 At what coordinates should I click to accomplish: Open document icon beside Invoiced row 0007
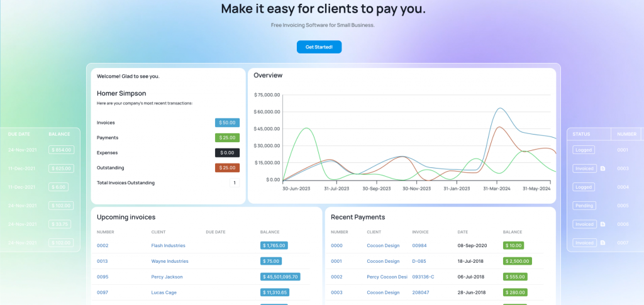[602, 243]
